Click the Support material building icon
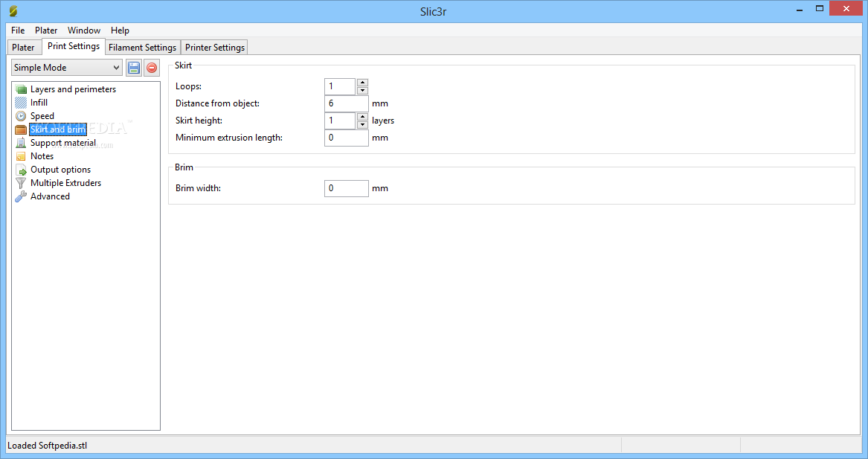868x459 pixels. click(x=21, y=143)
